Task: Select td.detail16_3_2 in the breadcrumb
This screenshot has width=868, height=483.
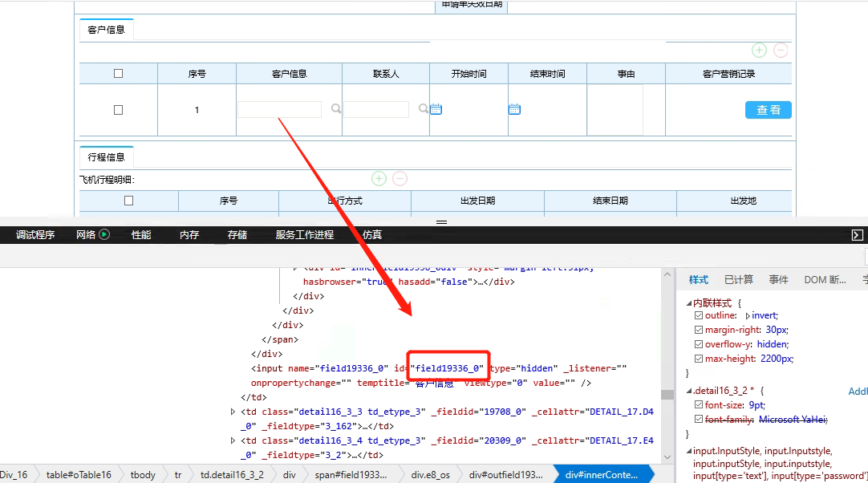Action: pos(232,475)
